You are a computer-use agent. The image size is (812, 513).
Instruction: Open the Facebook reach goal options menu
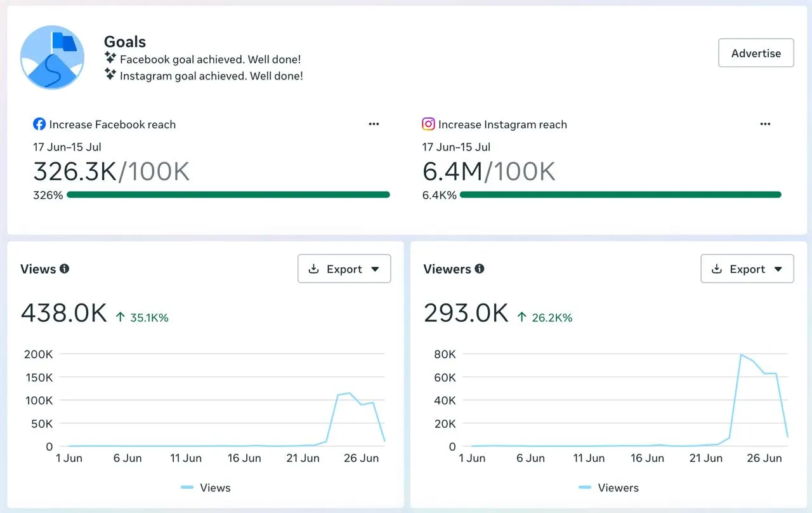[x=374, y=124]
